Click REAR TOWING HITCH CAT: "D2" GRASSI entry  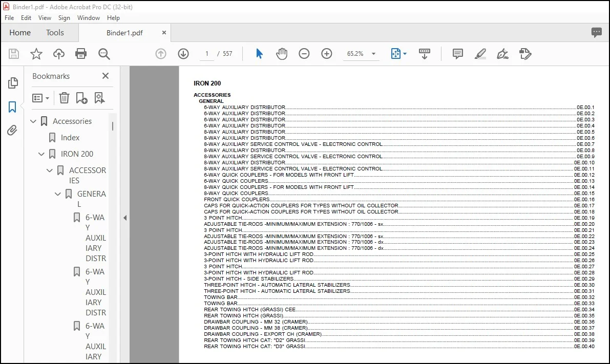(399, 340)
